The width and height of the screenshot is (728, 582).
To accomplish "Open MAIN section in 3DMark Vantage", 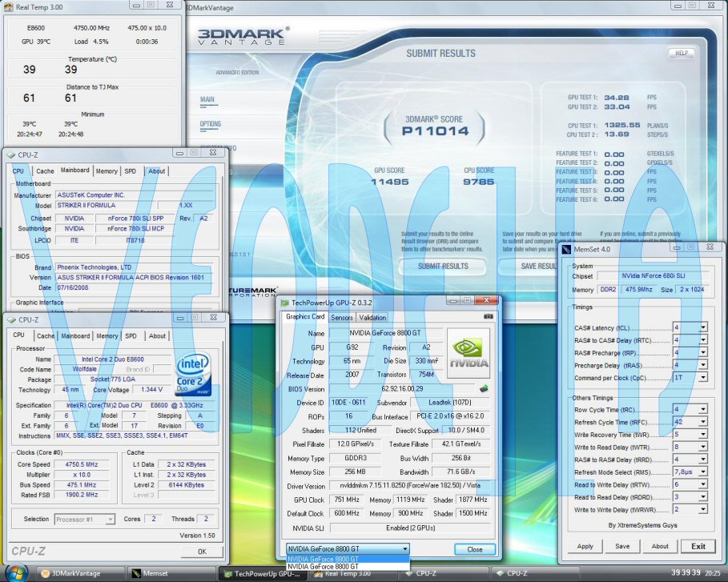I will click(207, 99).
